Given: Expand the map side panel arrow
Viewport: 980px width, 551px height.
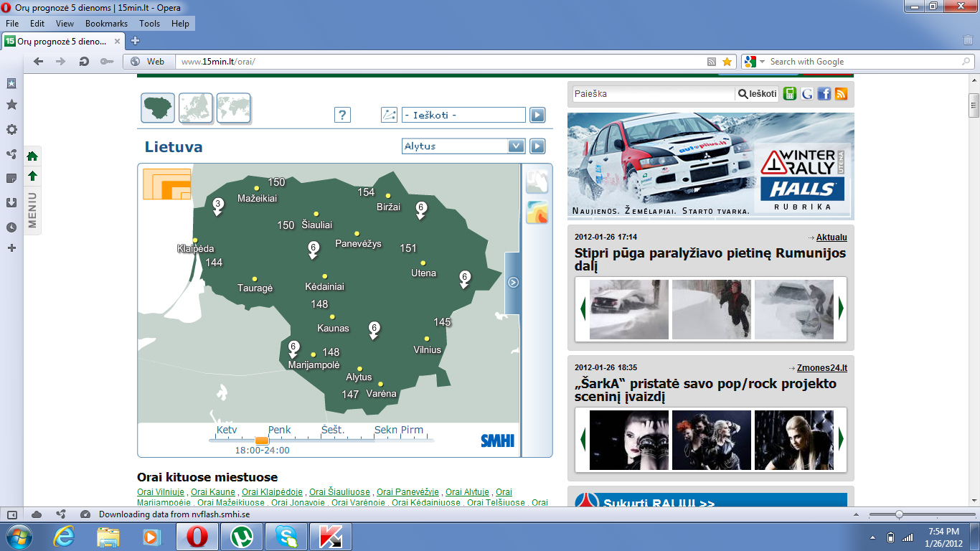Looking at the screenshot, I should click(x=513, y=283).
